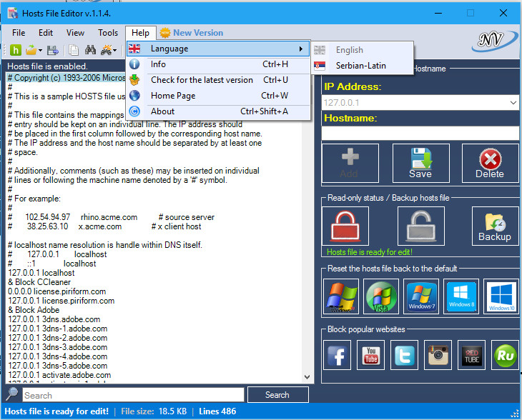522x420 pixels.
Task: Click the red Delete button
Action: pyautogui.click(x=490, y=164)
